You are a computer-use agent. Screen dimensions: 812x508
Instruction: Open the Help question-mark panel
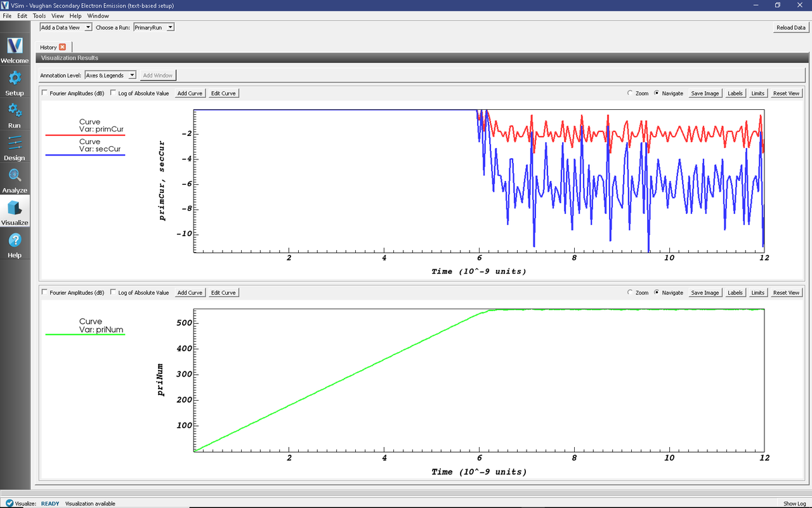(15, 244)
